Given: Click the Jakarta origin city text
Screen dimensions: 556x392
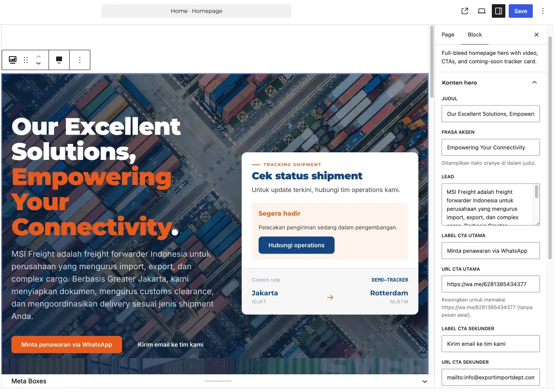Looking at the screenshot, I should point(265,293).
